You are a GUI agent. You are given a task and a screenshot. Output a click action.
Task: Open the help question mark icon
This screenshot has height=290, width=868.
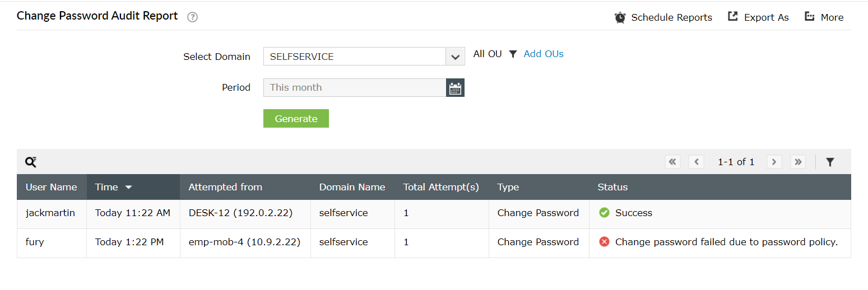click(x=193, y=17)
